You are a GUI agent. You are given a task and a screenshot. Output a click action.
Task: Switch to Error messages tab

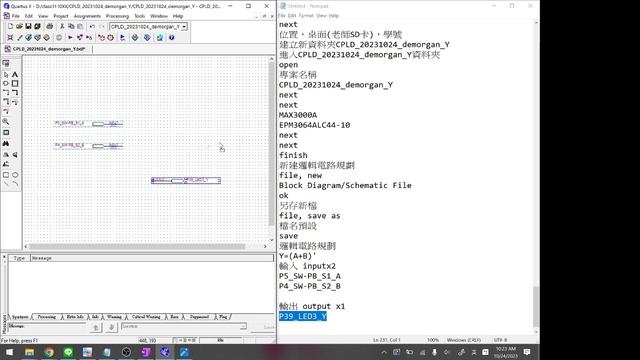[x=174, y=317]
